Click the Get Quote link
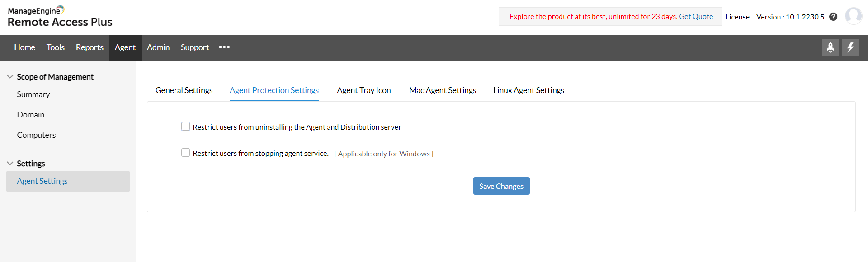The height and width of the screenshot is (262, 868). click(696, 17)
